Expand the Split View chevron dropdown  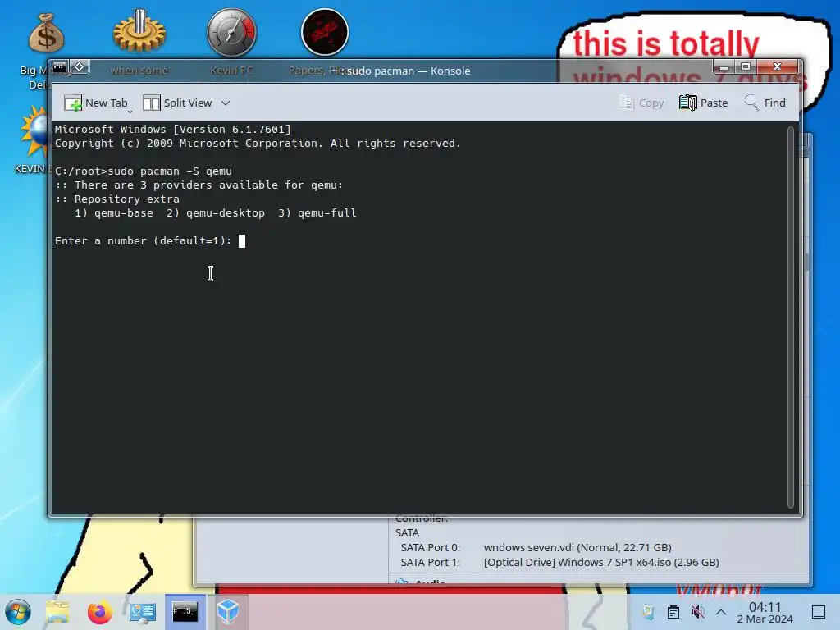(x=226, y=103)
